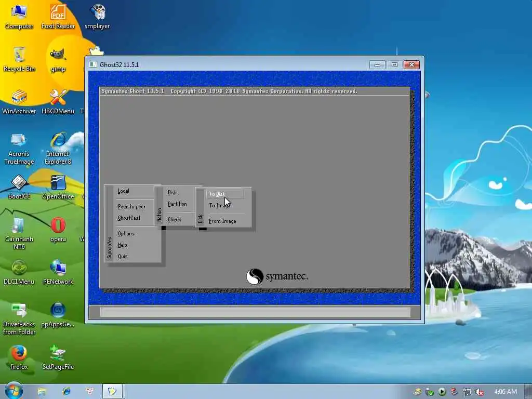The image size is (532, 399).
Task: Choose To Disk in Disk submenu
Action: (224, 194)
